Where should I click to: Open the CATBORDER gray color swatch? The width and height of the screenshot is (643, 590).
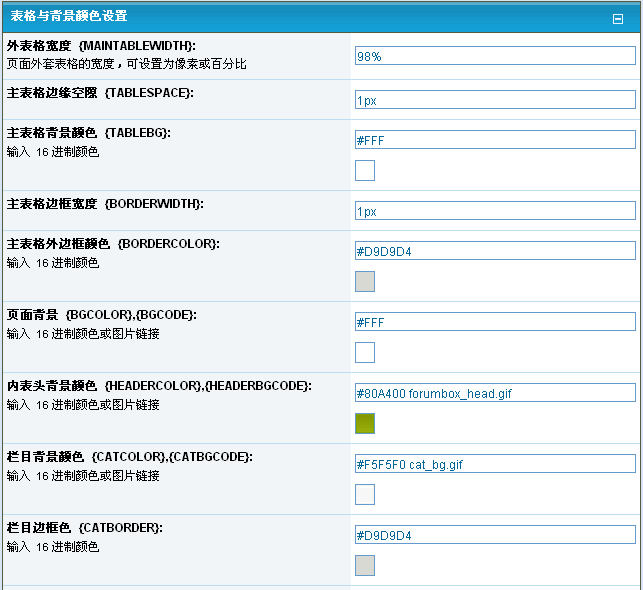pyautogui.click(x=365, y=566)
